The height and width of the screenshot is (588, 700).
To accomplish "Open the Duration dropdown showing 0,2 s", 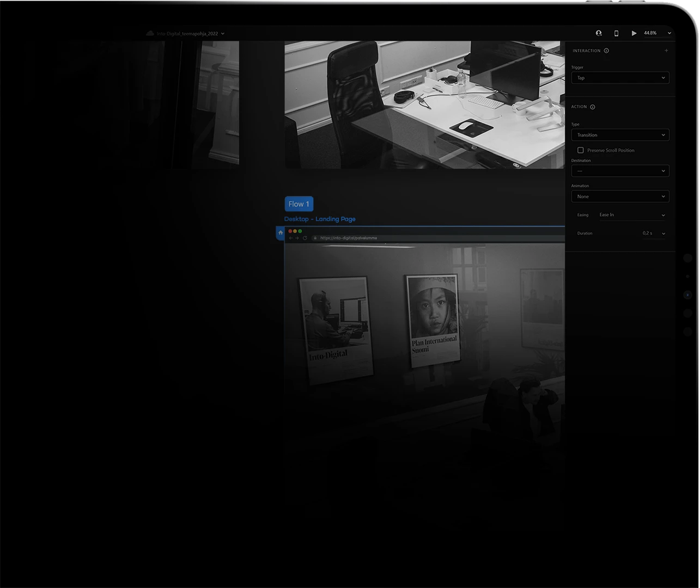I will pyautogui.click(x=653, y=233).
